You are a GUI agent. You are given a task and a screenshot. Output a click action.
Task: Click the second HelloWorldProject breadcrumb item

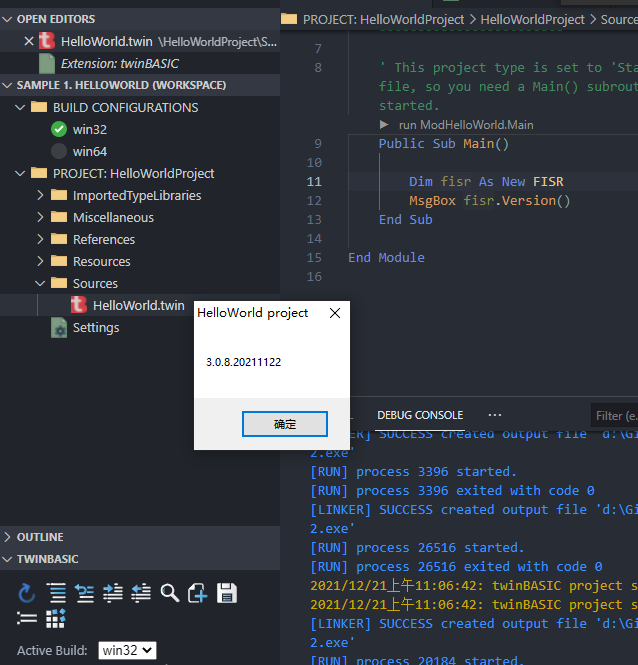coord(532,20)
